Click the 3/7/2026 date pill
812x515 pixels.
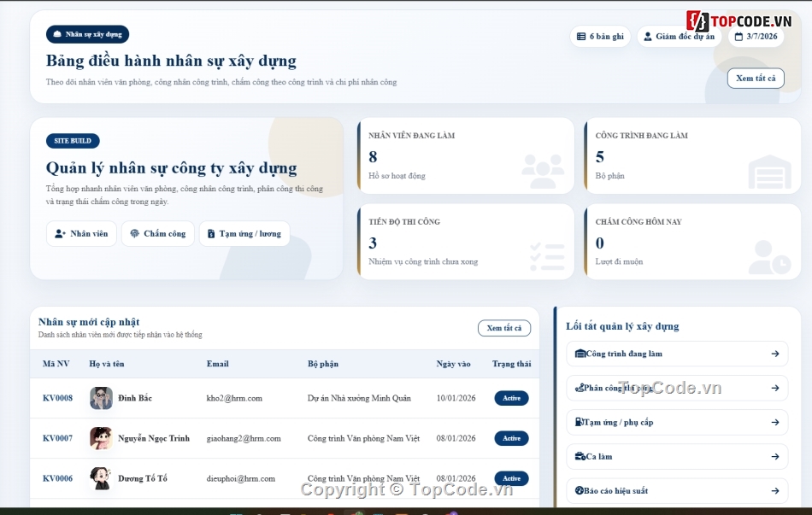tap(756, 37)
